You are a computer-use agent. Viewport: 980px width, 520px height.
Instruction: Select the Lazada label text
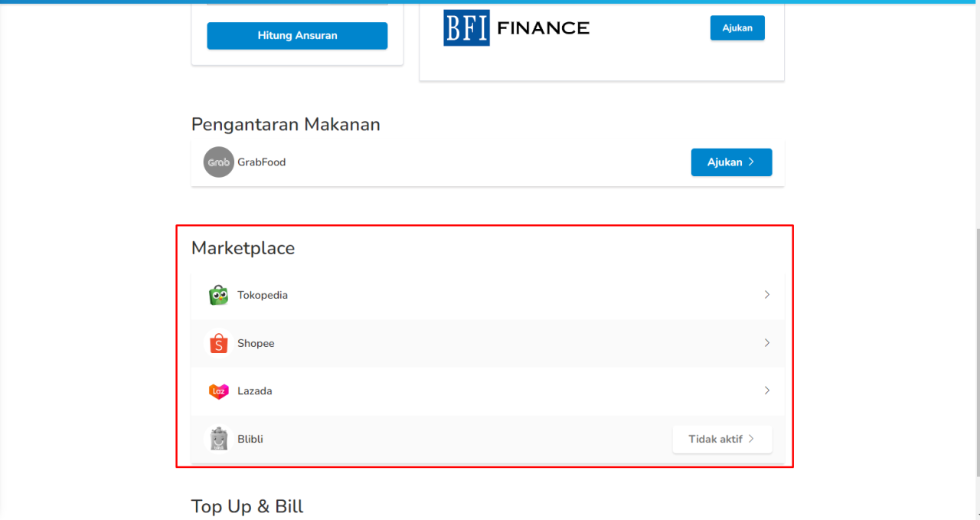coord(254,391)
